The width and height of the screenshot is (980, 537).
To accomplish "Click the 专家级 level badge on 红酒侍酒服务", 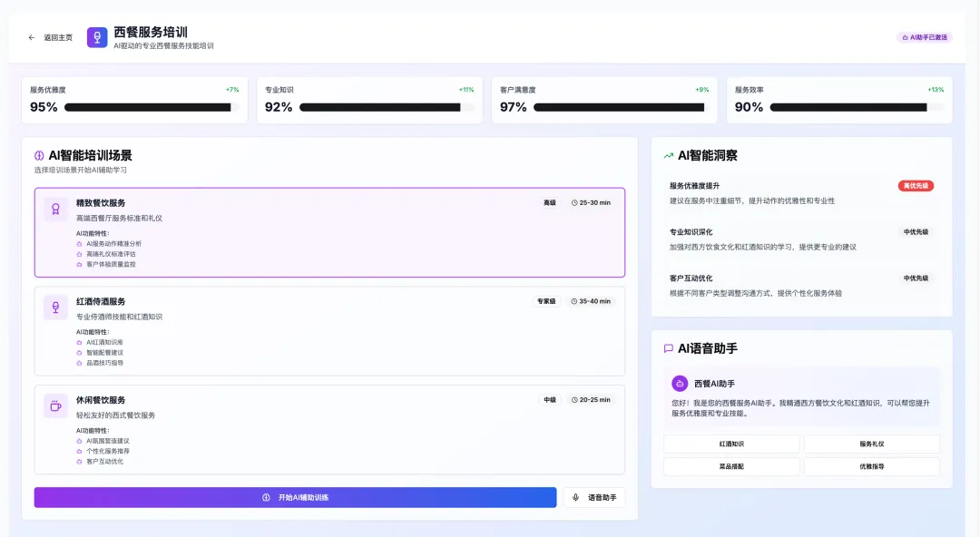I will click(x=544, y=301).
